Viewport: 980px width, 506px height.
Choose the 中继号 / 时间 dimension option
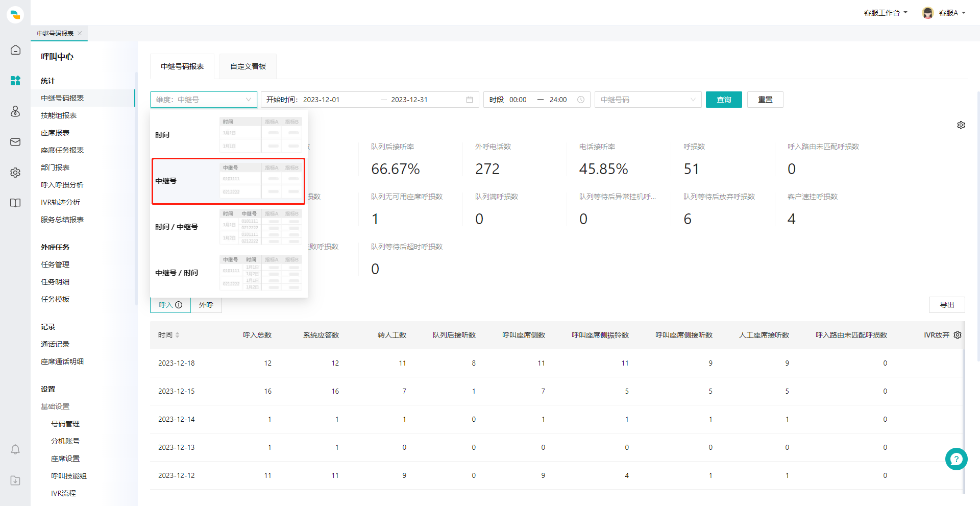coord(229,273)
